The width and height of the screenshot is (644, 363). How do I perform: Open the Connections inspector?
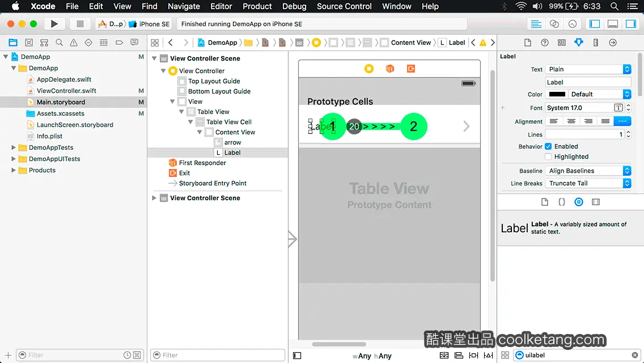pyautogui.click(x=612, y=43)
